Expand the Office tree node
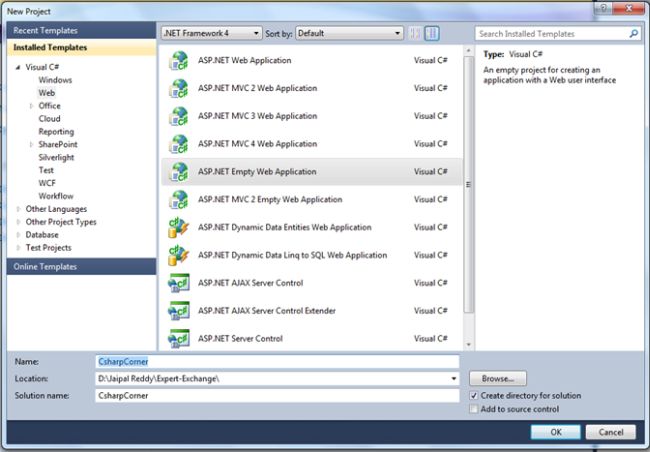650x452 pixels. pyautogui.click(x=31, y=106)
